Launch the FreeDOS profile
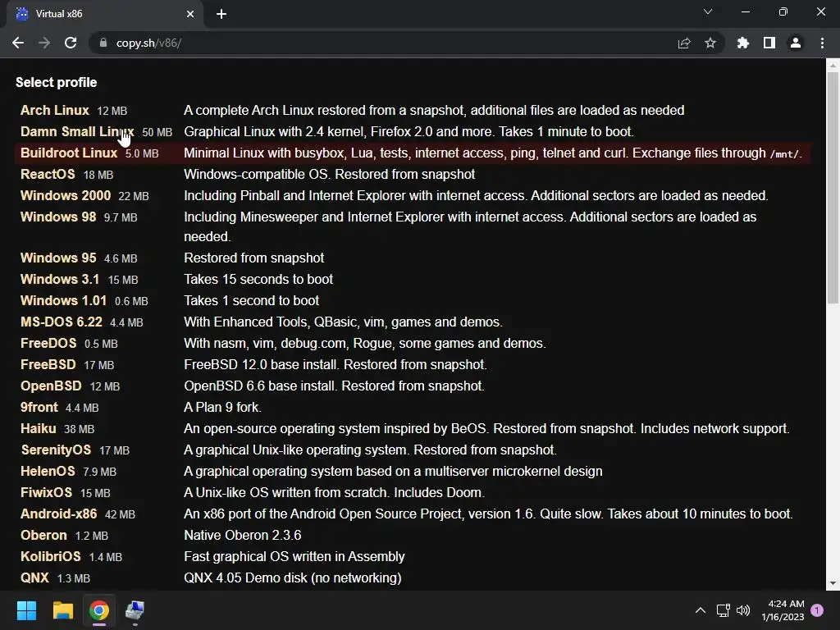This screenshot has width=840, height=630. click(48, 344)
